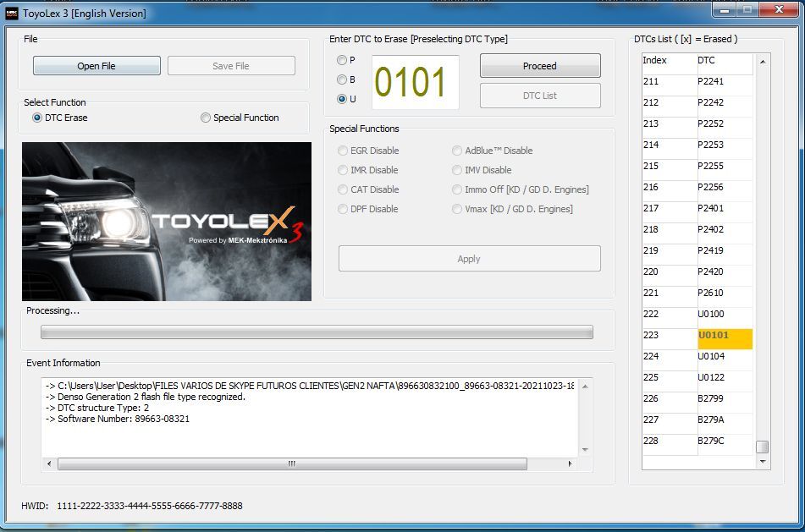Click the HWID value text
Viewport: 805px width, 532px height.
149,506
